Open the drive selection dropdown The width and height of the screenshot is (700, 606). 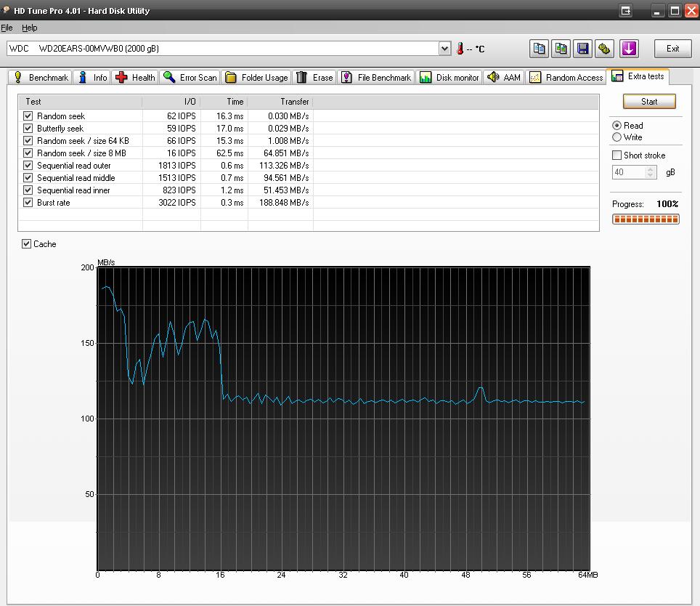click(x=444, y=48)
